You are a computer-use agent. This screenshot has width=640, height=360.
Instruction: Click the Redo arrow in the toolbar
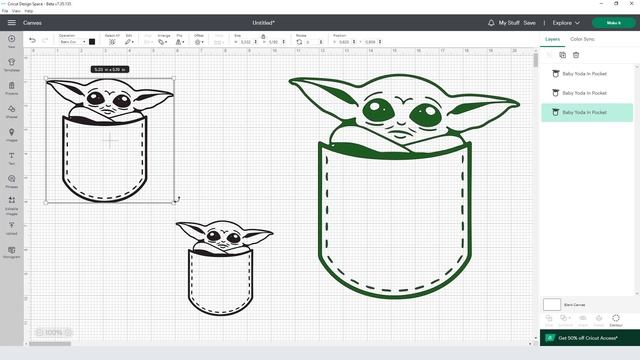tap(45, 40)
